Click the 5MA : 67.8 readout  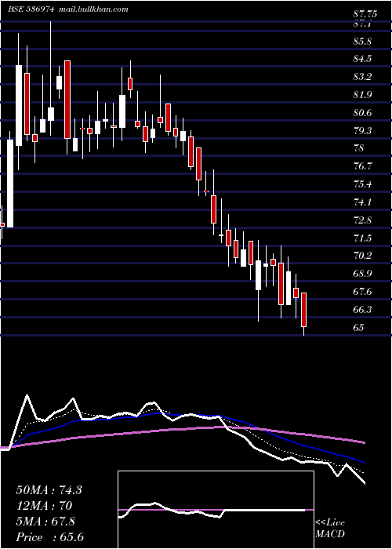pos(45,522)
